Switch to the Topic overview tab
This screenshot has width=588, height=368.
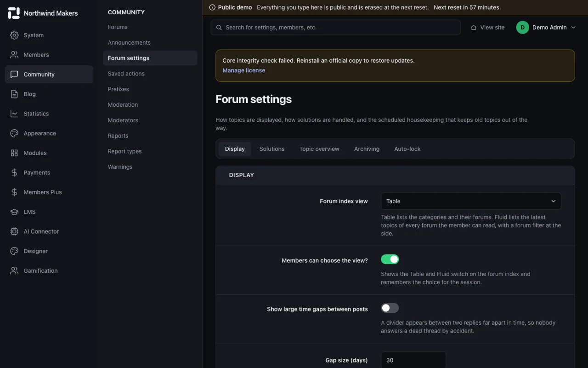tap(319, 149)
